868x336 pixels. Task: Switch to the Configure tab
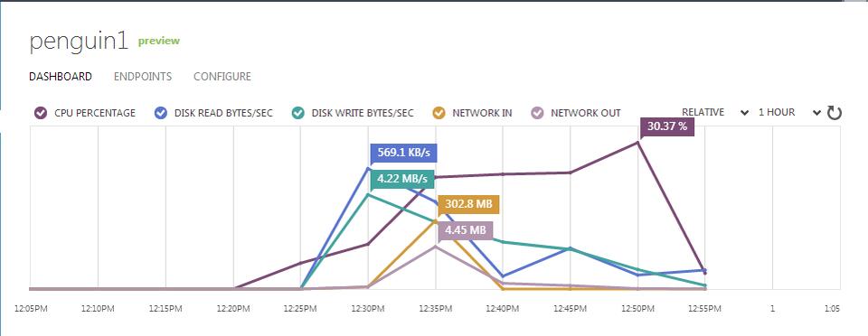click(222, 76)
